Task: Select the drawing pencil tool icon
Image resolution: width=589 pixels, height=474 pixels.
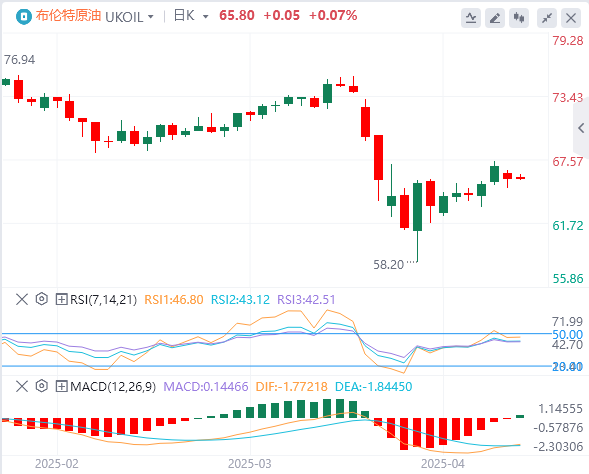Action: (x=495, y=18)
